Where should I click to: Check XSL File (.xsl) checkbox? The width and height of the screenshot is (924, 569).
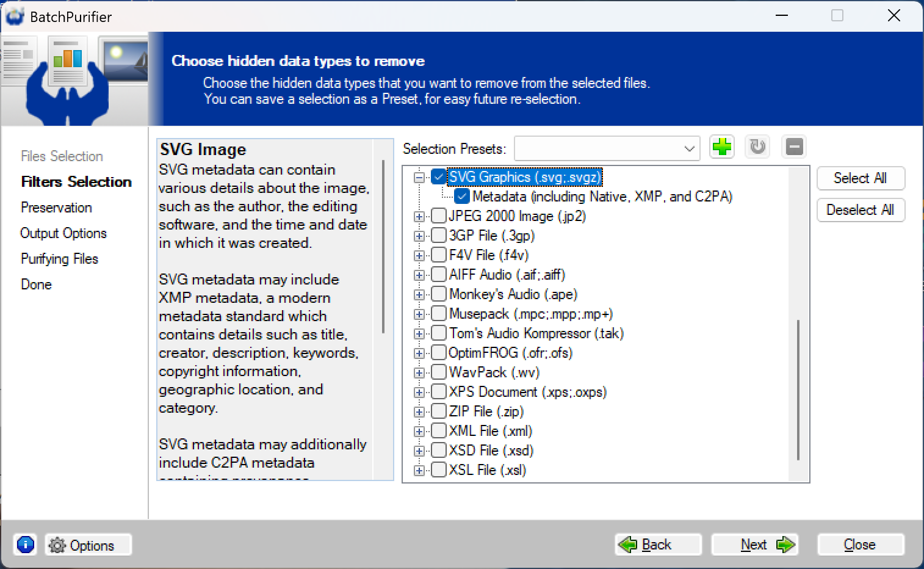click(x=438, y=470)
